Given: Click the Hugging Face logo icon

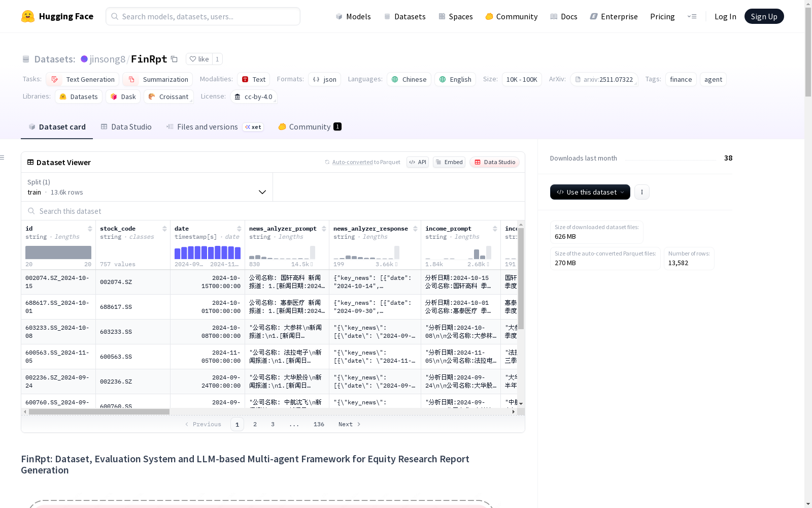Looking at the screenshot, I should coord(28,16).
